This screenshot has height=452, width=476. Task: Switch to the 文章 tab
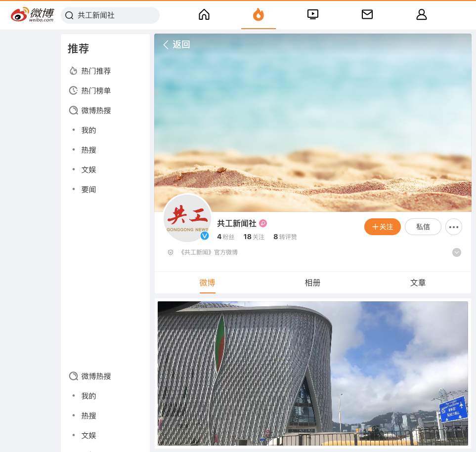coord(418,283)
